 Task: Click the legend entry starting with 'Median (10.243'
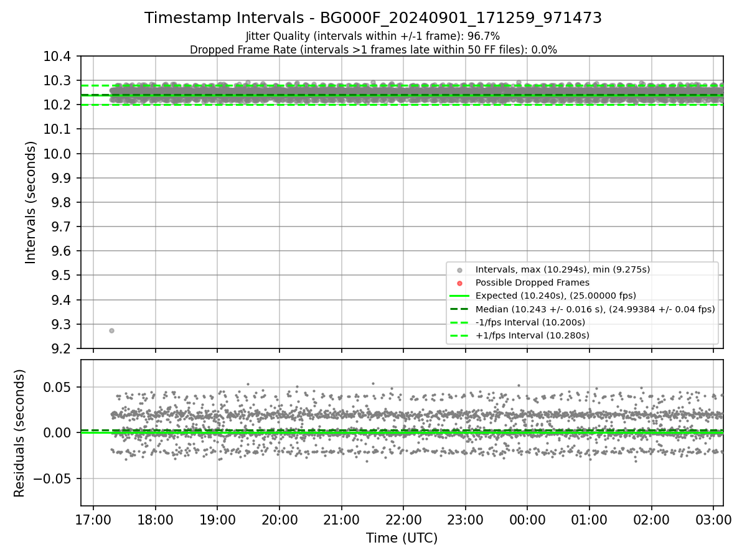tap(595, 309)
